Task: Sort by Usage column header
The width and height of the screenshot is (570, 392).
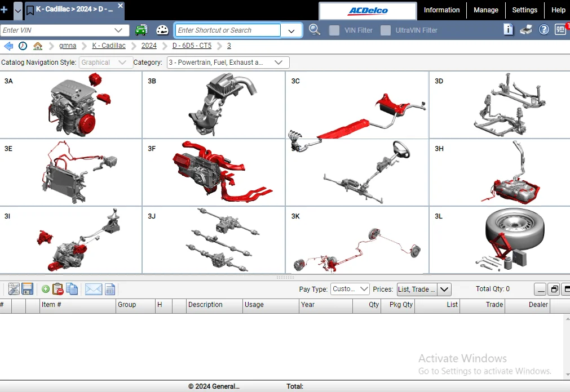Action: click(x=271, y=305)
